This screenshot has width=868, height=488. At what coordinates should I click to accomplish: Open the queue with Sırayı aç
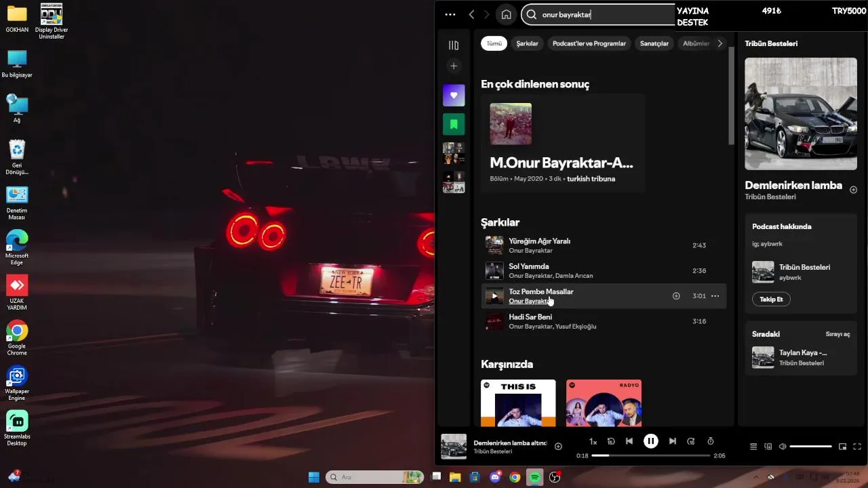point(837,334)
